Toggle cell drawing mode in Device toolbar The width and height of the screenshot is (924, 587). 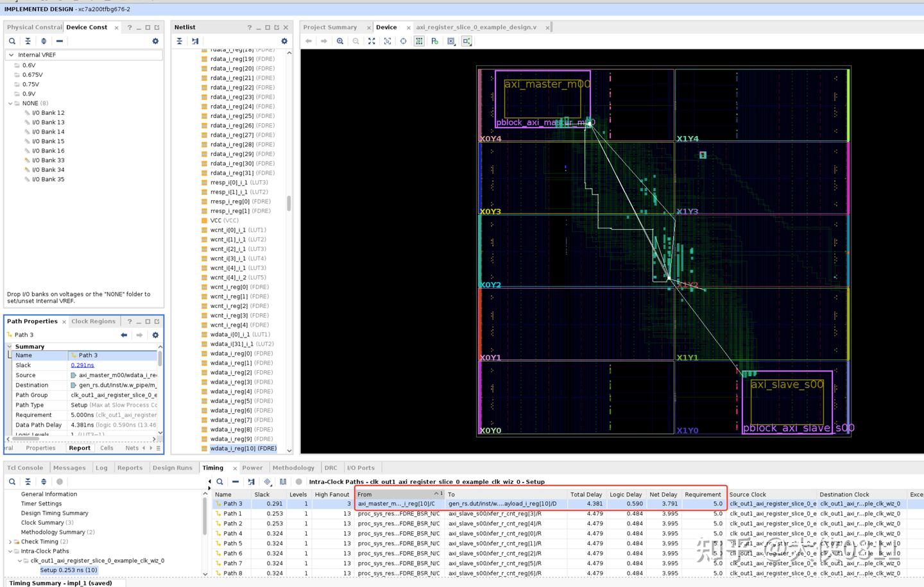[x=451, y=41]
